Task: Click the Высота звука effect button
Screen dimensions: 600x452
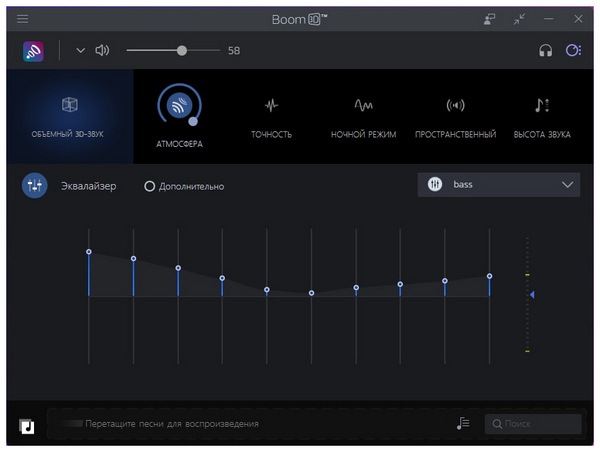Action: point(541,115)
